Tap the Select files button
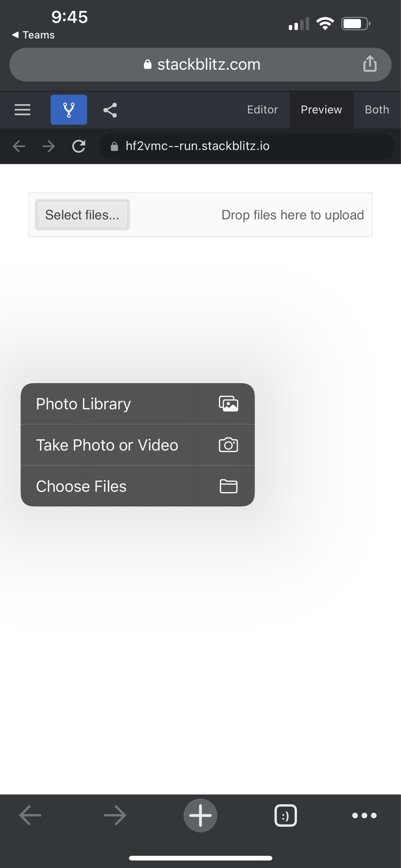 pyautogui.click(x=82, y=214)
